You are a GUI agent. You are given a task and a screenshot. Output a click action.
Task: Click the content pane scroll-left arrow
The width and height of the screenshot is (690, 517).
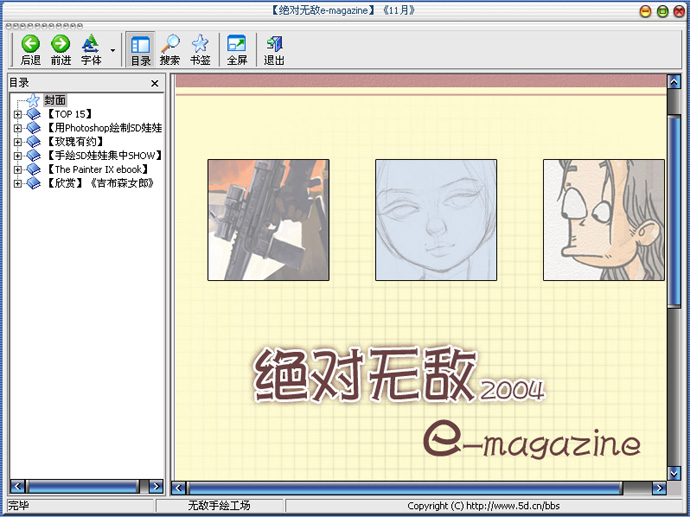pyautogui.click(x=178, y=488)
